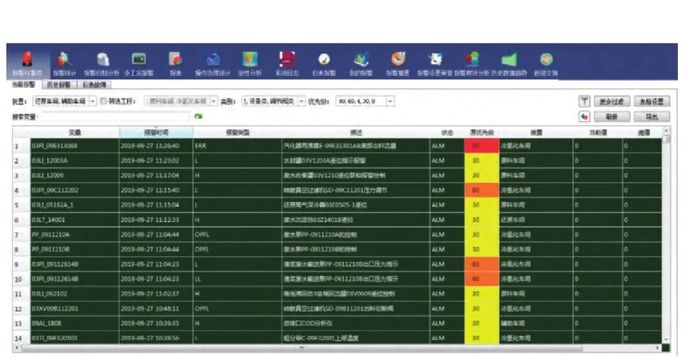Expand the 优先级 dropdown
This screenshot has width=700, height=360.
click(x=390, y=101)
